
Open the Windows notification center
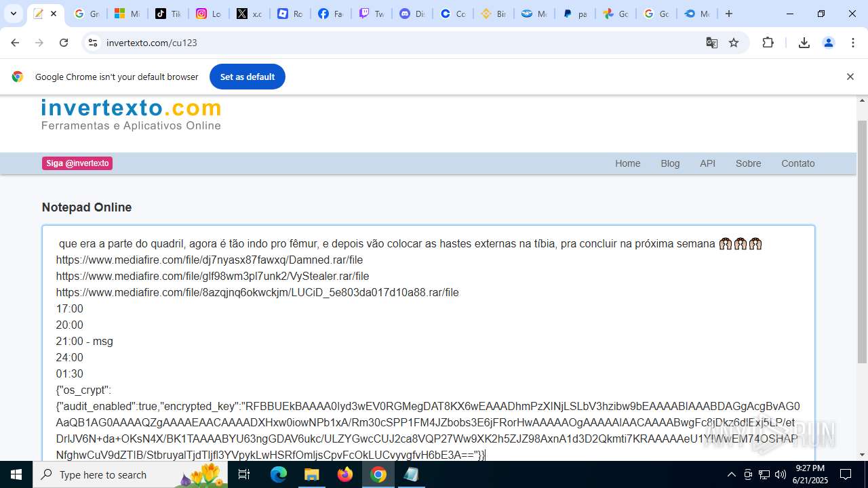tap(846, 474)
